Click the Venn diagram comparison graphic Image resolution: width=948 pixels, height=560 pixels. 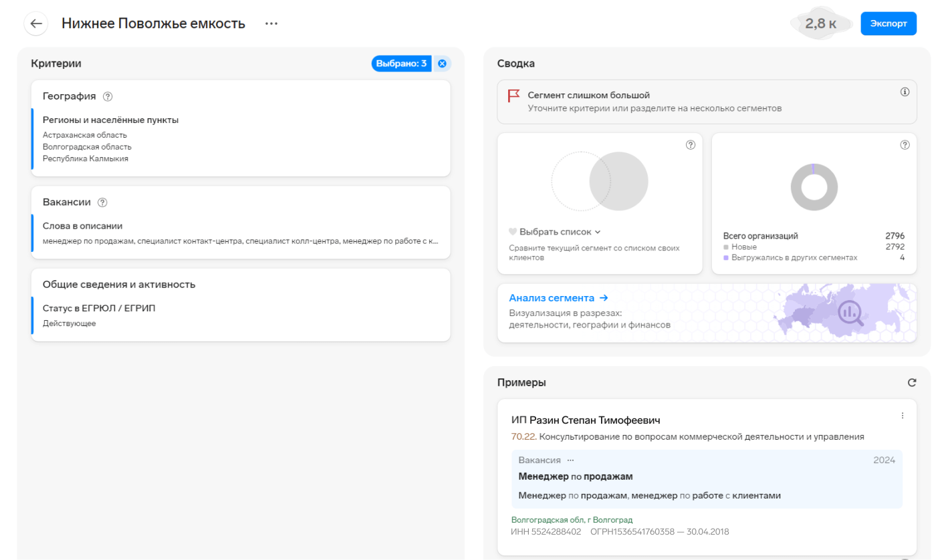(600, 181)
